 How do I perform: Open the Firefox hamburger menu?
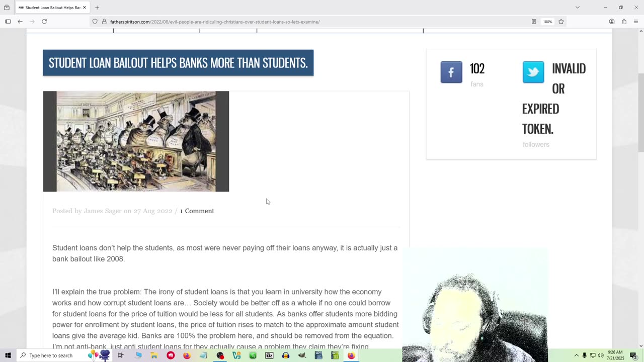(x=636, y=22)
